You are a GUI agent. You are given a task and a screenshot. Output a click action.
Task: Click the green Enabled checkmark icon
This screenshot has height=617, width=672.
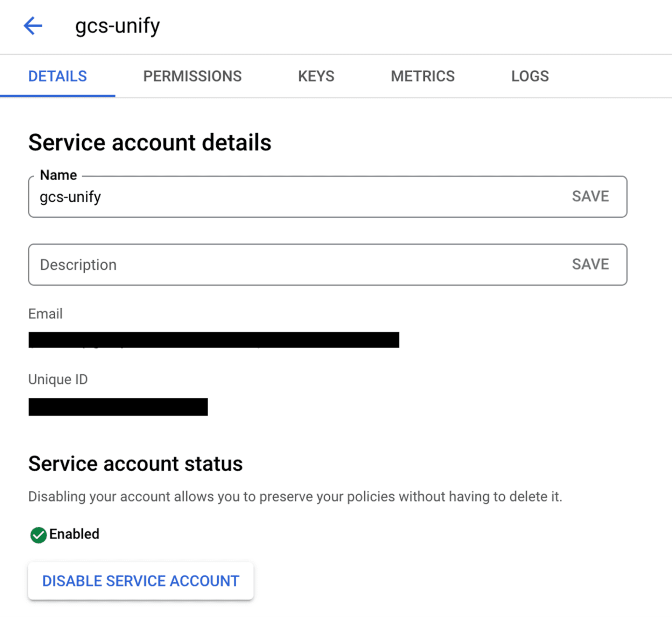point(38,535)
